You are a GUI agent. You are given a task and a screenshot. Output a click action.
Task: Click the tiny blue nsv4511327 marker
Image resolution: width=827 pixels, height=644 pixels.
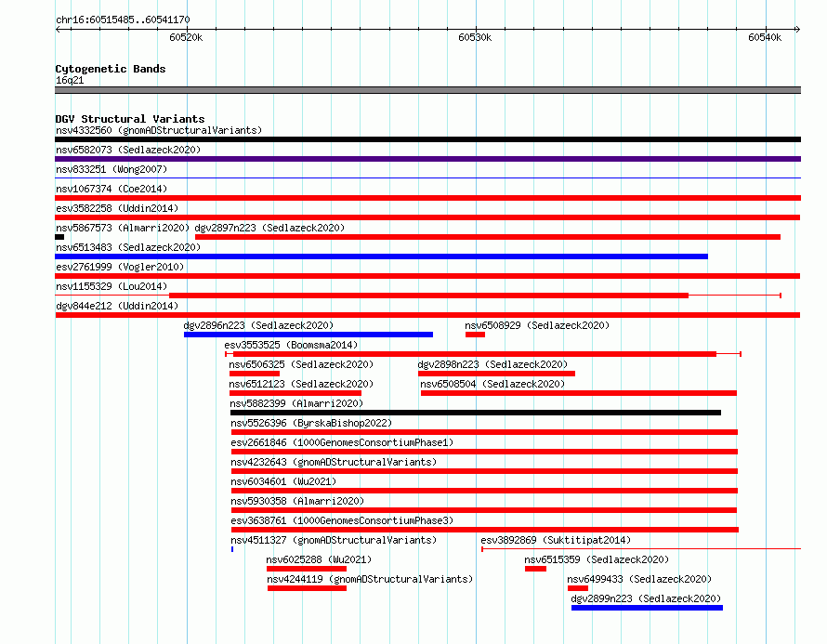[232, 549]
